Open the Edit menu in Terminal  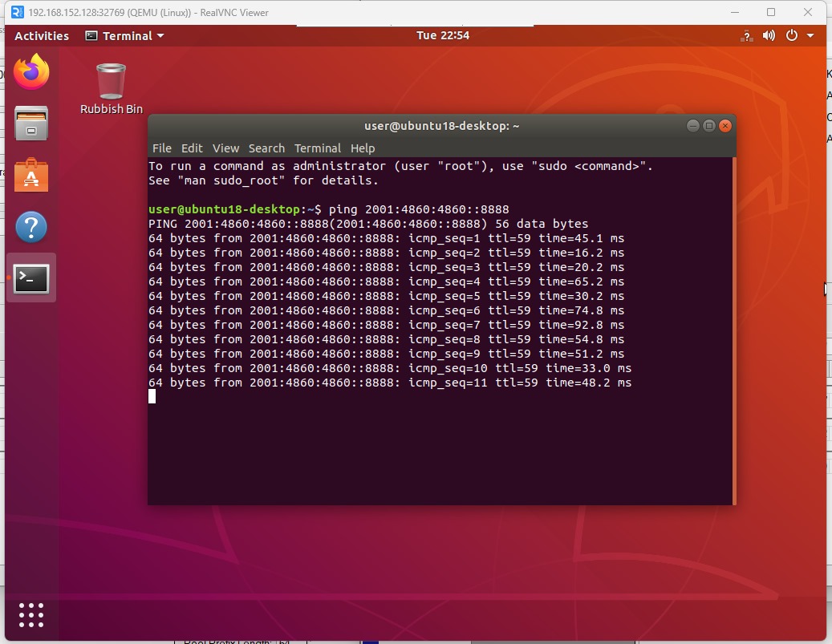pos(192,148)
